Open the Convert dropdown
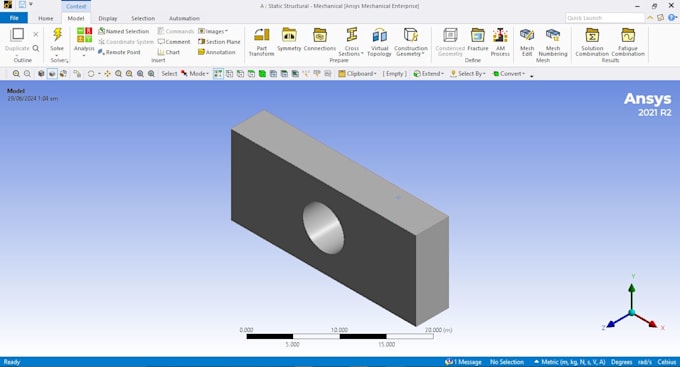The width and height of the screenshot is (680, 367). click(509, 74)
